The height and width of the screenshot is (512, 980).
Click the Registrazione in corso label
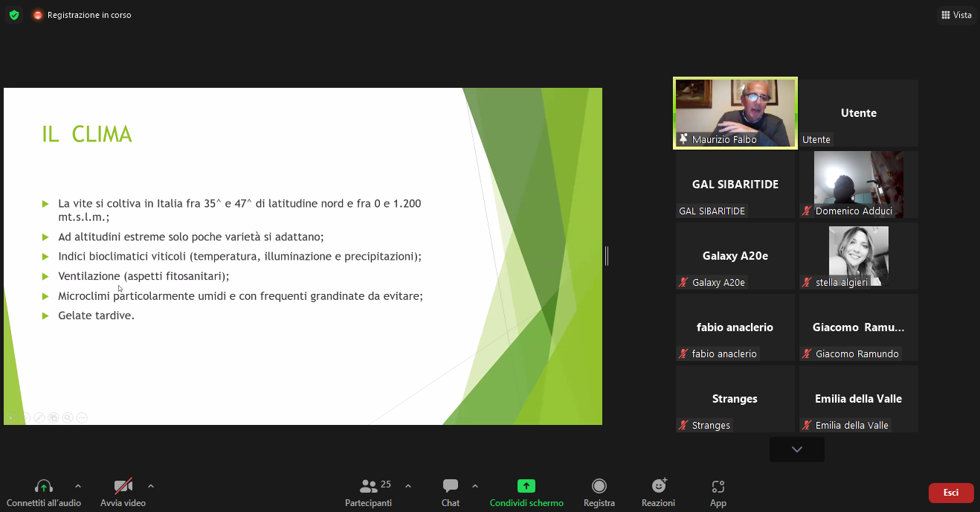point(89,15)
